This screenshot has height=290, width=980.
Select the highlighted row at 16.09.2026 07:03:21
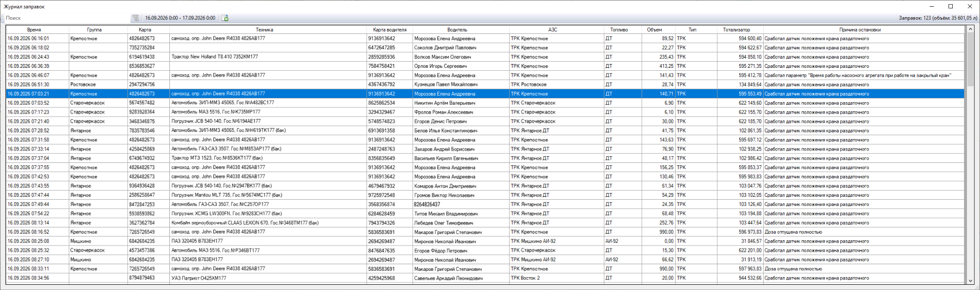485,94
